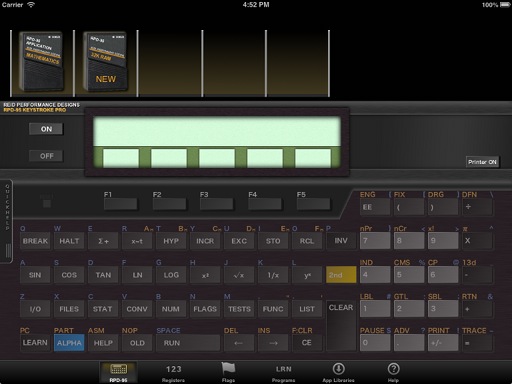Screen dimensions: 512x384
Task: Open the RPD-95 calculator tab
Action: coord(118,372)
